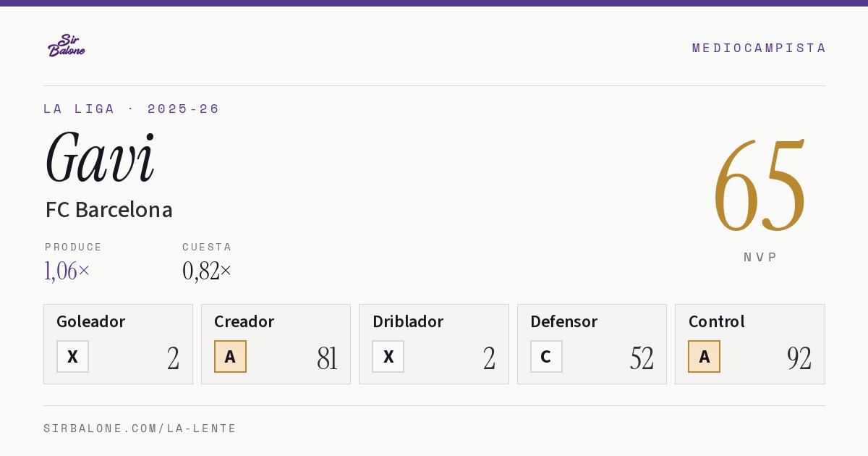Click the Control score 92

coord(799,358)
